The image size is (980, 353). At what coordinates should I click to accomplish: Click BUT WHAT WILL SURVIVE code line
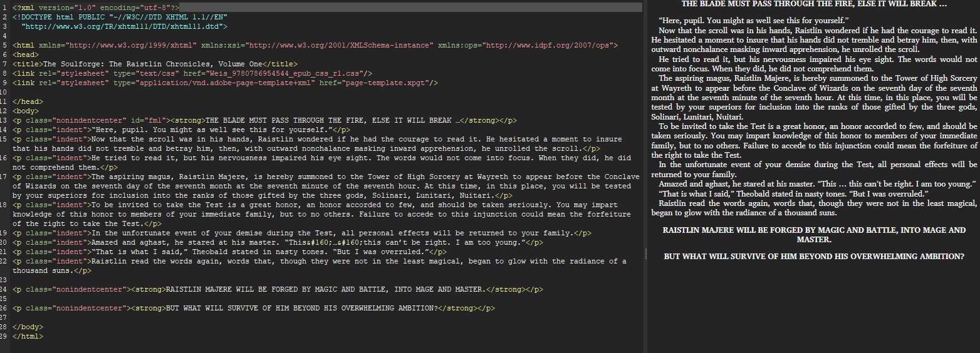click(x=254, y=308)
